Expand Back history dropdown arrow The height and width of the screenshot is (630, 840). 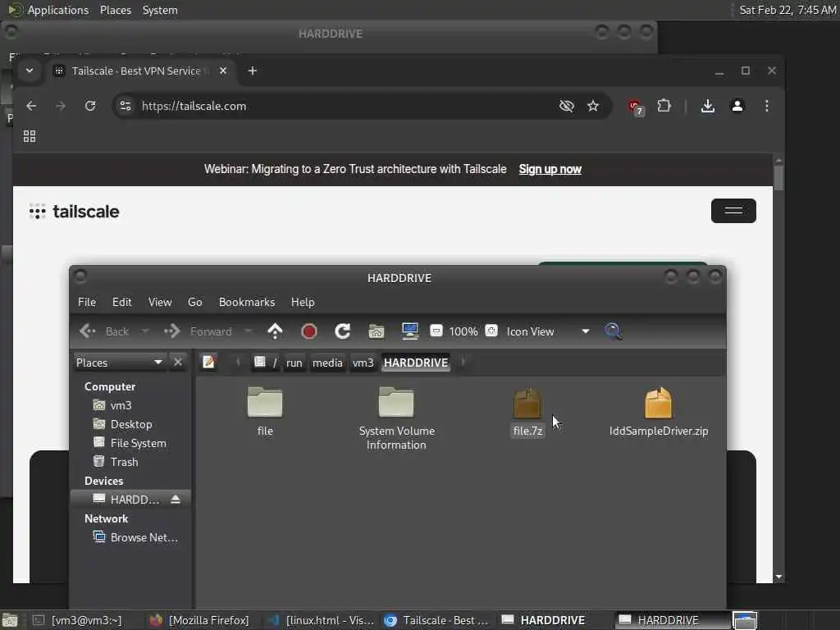pyautogui.click(x=144, y=331)
